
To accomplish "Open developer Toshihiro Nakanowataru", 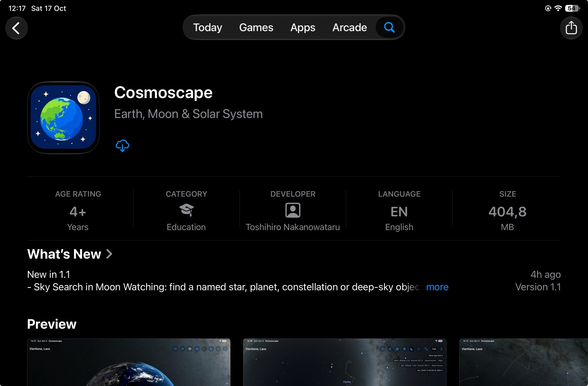I will coord(293,227).
